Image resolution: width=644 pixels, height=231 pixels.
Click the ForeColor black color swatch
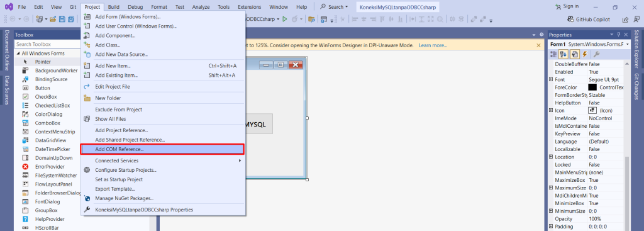coord(592,87)
